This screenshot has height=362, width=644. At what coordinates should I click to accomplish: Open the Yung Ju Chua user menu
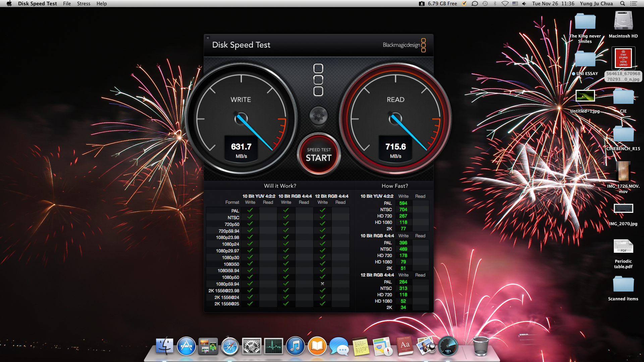(596, 4)
